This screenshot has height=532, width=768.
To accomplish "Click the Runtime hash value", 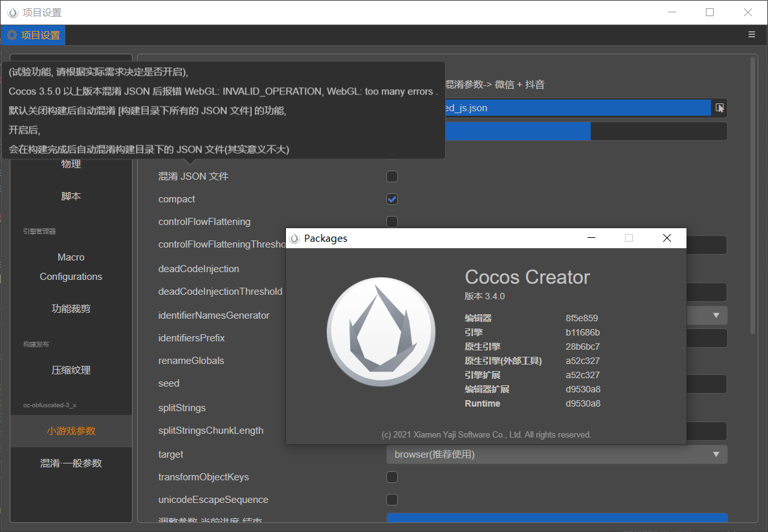I will point(583,403).
